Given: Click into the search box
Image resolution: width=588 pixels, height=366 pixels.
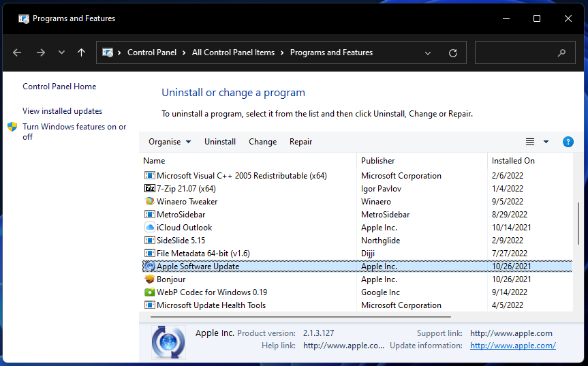Looking at the screenshot, I should click(525, 52).
